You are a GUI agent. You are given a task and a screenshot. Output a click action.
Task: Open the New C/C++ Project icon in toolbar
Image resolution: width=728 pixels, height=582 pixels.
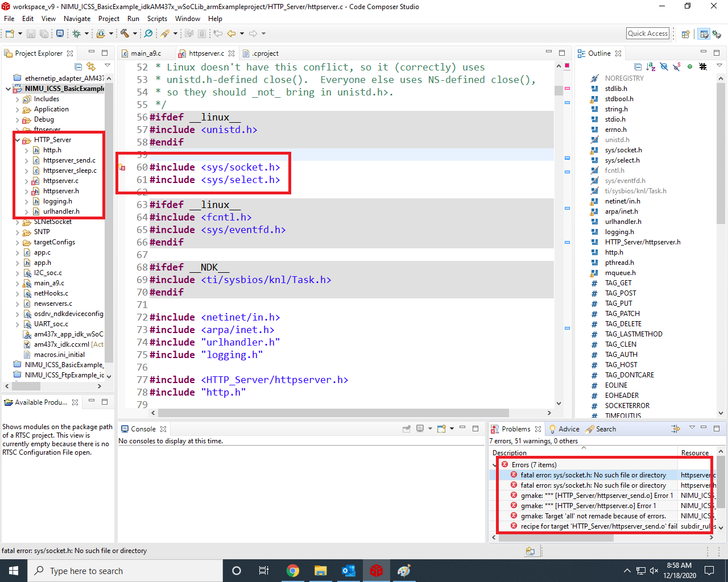[x=10, y=34]
